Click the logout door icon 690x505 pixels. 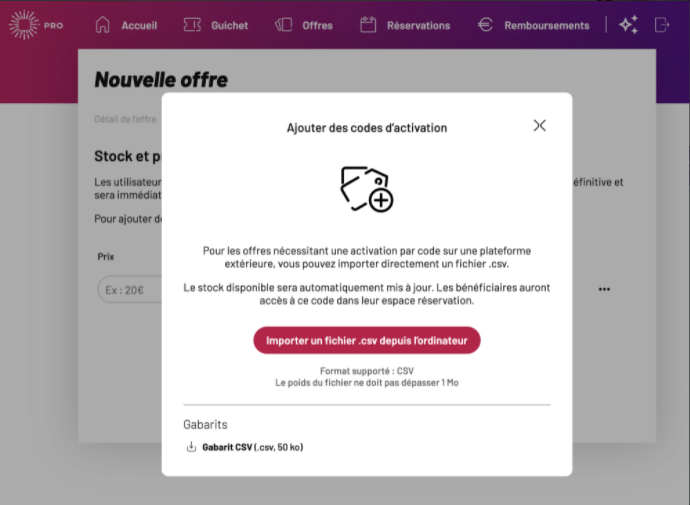[x=662, y=25]
